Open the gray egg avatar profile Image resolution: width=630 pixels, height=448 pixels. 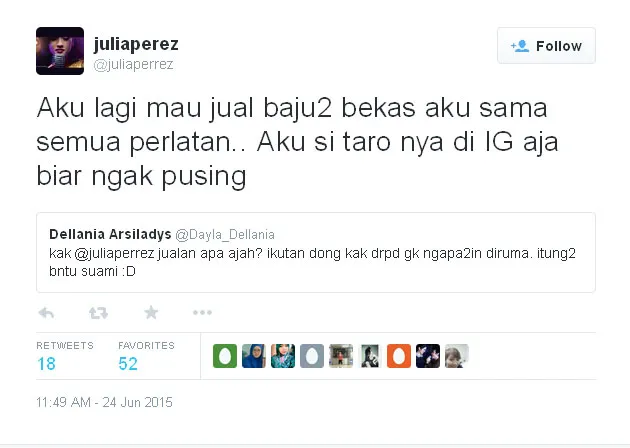312,356
